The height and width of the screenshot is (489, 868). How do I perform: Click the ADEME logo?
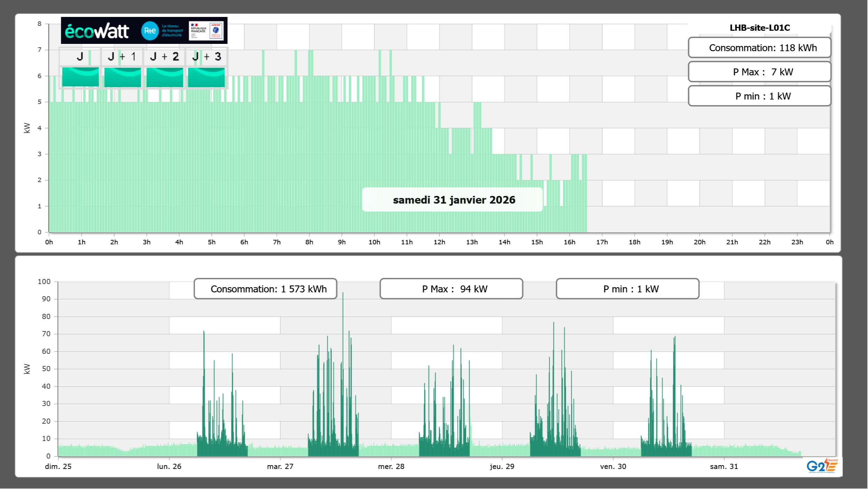coord(216,30)
